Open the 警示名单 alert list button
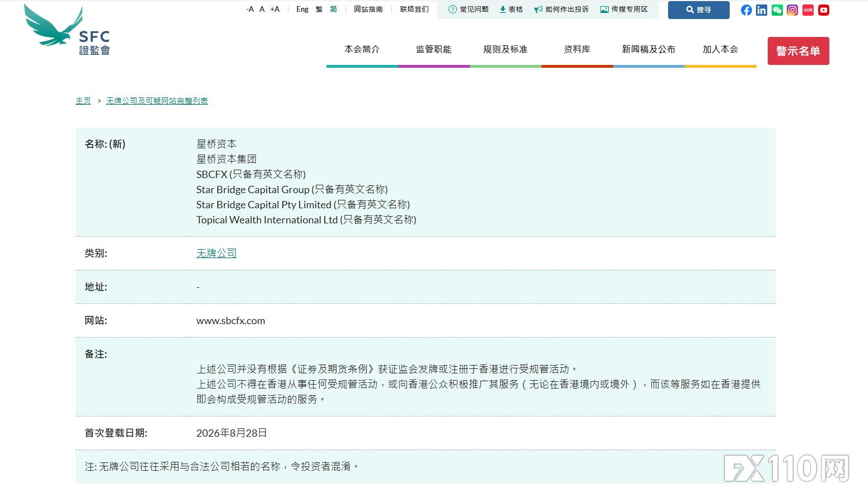The height and width of the screenshot is (496, 868). (x=799, y=51)
